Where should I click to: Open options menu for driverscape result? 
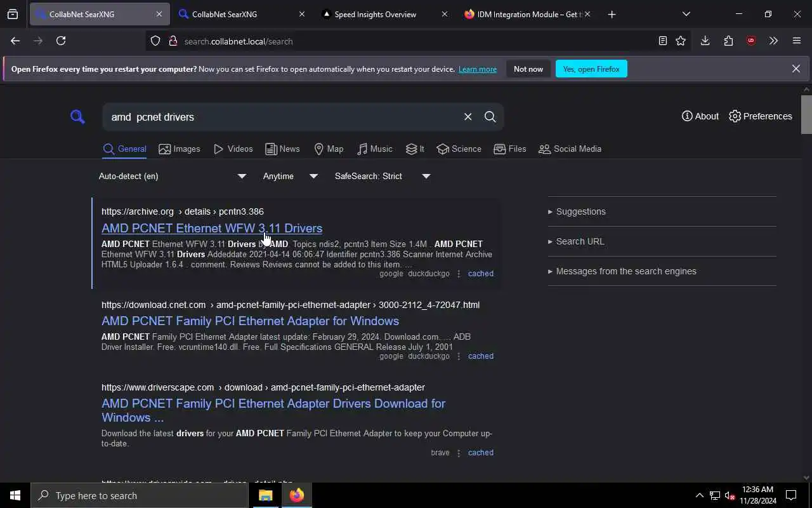tap(459, 453)
